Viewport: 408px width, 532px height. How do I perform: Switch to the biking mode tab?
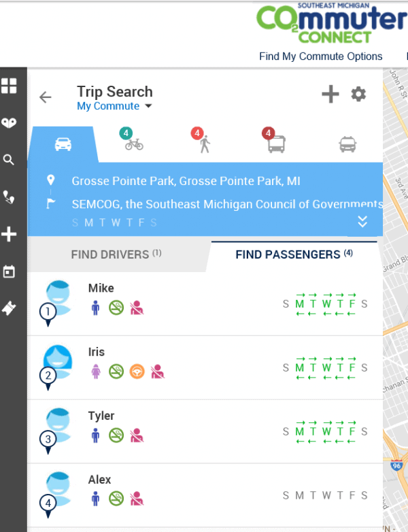133,144
